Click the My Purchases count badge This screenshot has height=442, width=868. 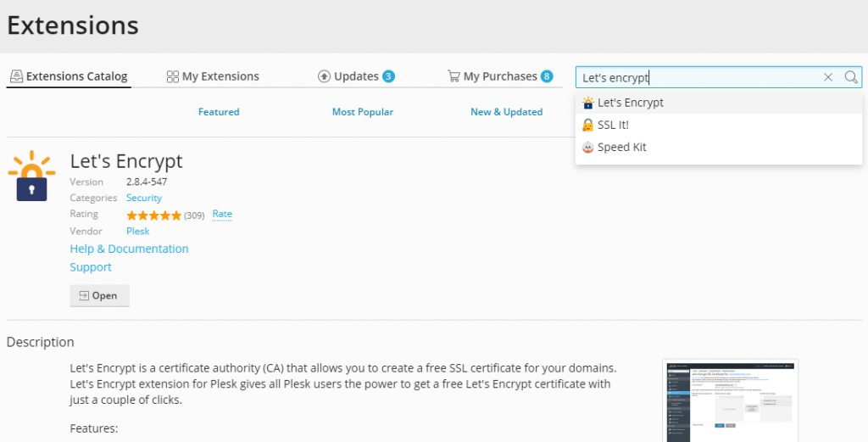[x=547, y=76]
